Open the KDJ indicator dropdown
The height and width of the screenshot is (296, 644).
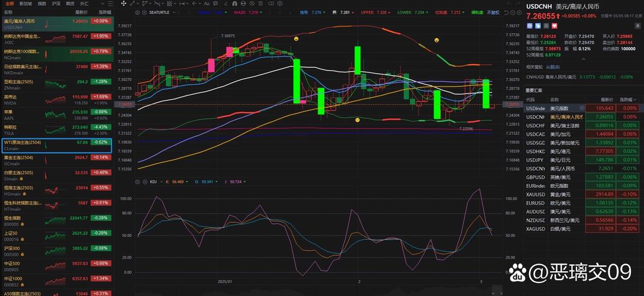pos(160,181)
